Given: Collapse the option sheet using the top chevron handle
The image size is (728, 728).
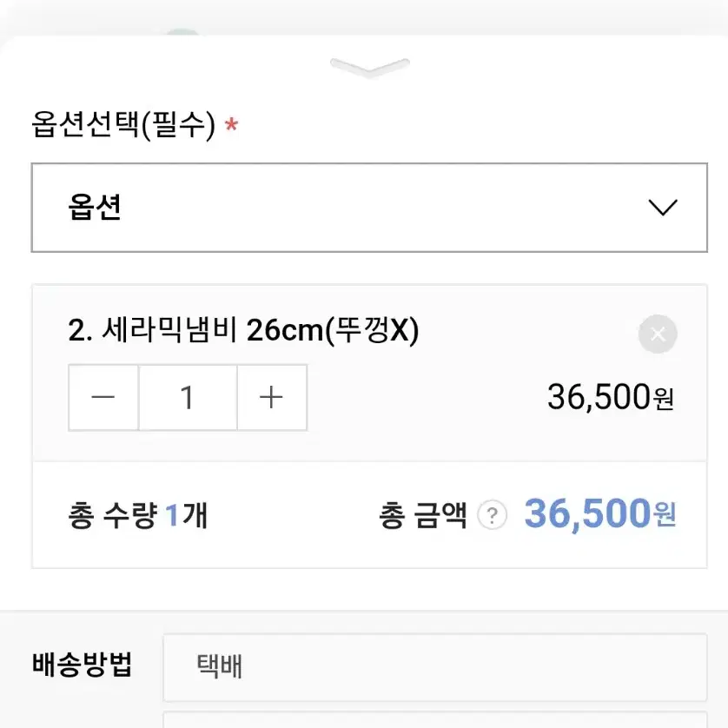Looking at the screenshot, I should pos(369,68).
